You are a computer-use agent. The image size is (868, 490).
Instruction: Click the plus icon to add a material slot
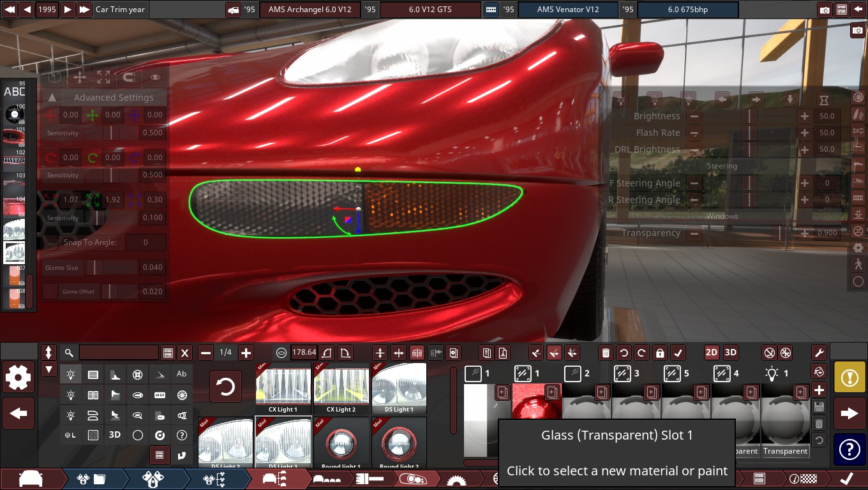(819, 389)
